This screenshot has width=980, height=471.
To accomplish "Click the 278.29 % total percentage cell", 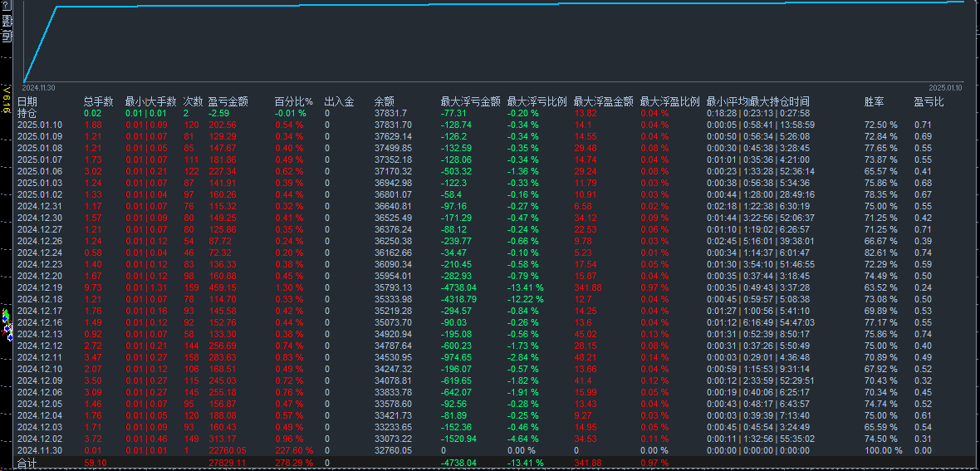I will click(x=294, y=463).
